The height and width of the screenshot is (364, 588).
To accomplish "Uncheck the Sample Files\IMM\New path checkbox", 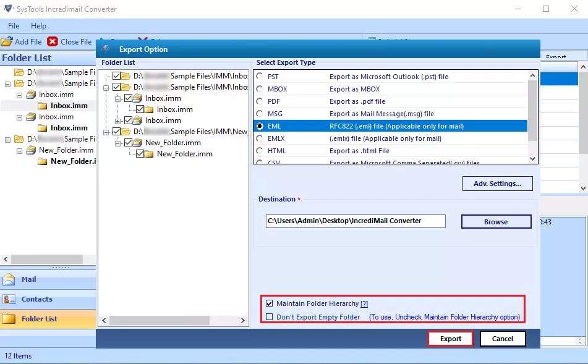I will (116, 131).
